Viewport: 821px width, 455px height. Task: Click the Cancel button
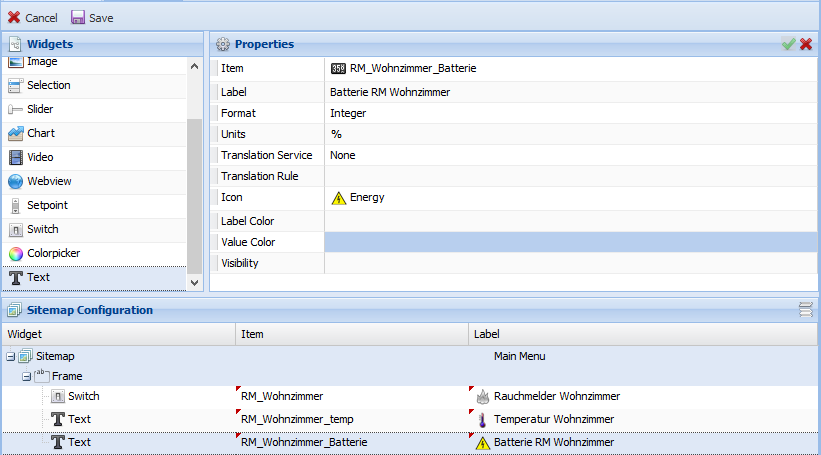[33, 18]
